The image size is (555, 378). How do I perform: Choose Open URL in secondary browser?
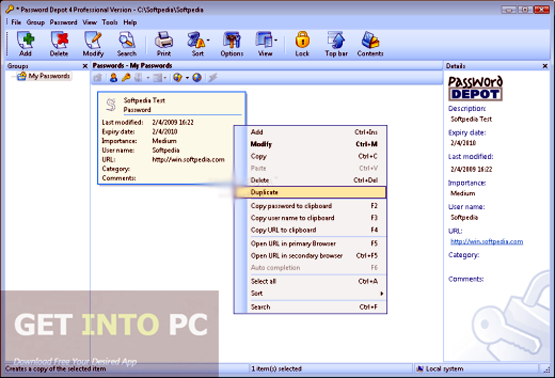point(310,256)
